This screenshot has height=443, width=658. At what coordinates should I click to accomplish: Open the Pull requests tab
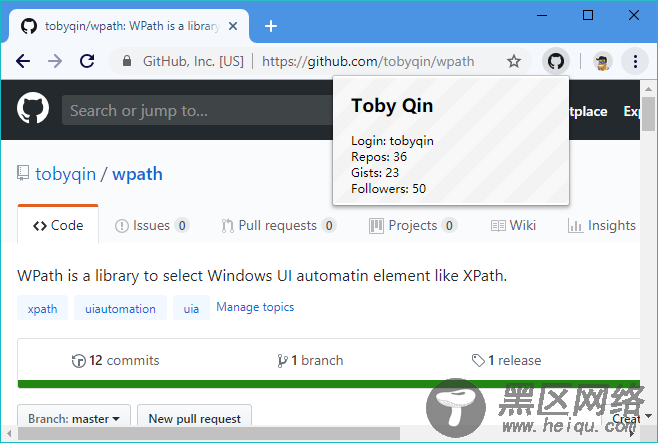[x=279, y=226]
